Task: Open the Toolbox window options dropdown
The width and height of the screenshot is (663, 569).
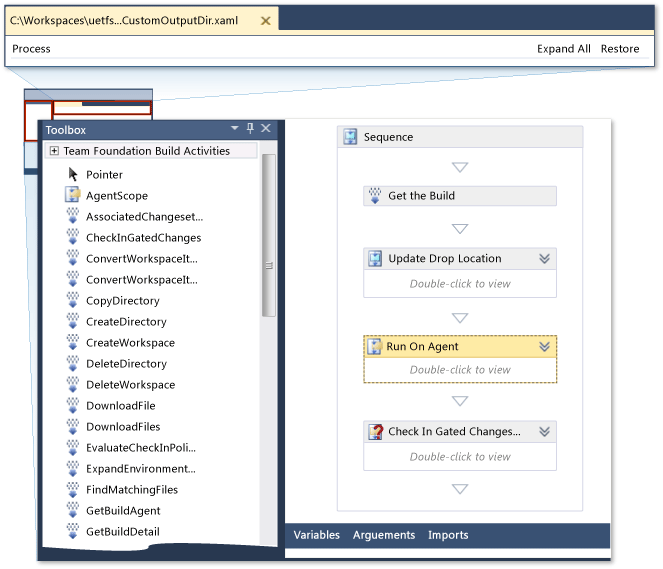Action: tap(235, 128)
